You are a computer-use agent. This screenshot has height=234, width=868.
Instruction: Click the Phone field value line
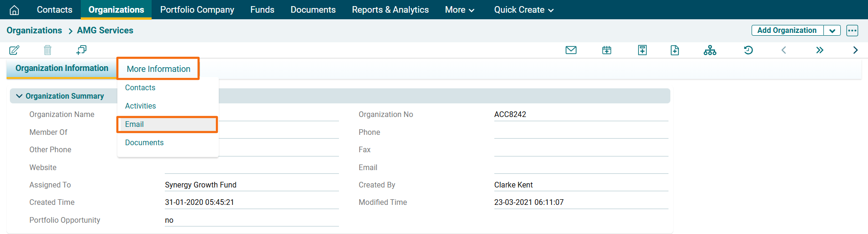(581, 133)
